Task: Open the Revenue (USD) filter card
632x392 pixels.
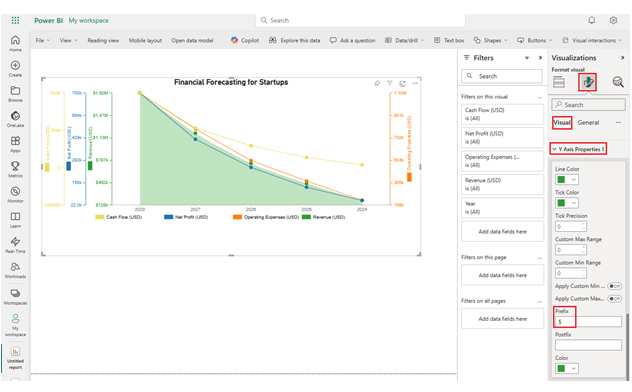Action: 502,184
